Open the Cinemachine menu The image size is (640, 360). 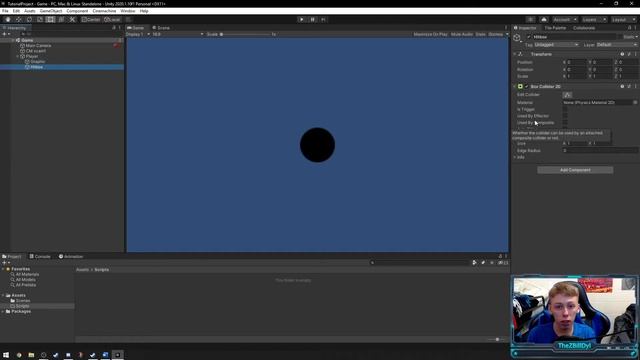104,11
